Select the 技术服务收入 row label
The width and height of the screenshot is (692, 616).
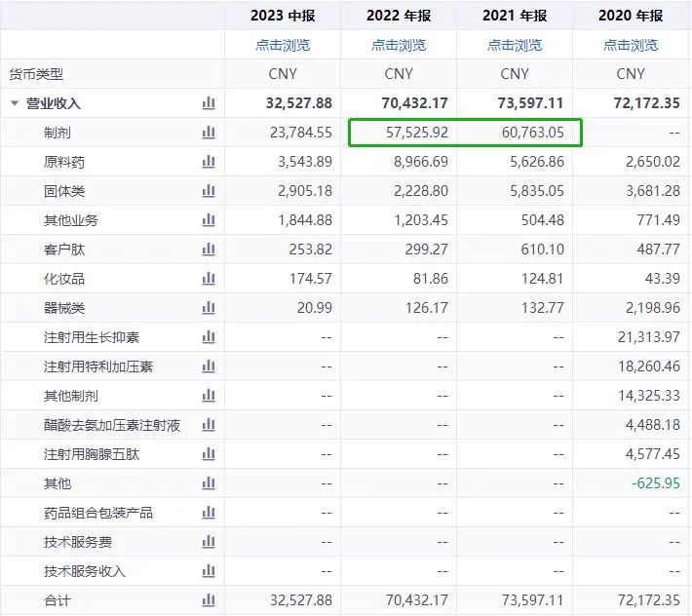point(85,571)
